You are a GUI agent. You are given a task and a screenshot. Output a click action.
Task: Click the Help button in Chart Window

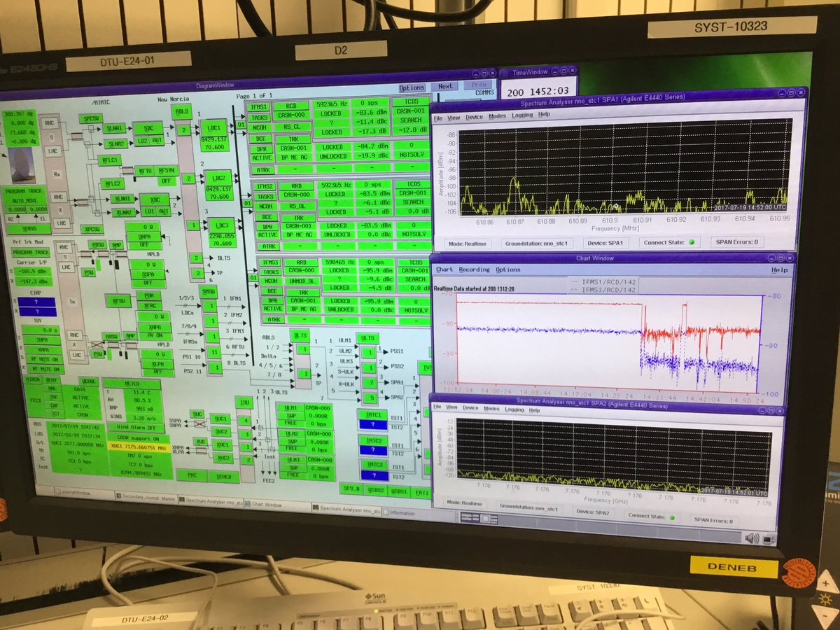779,269
